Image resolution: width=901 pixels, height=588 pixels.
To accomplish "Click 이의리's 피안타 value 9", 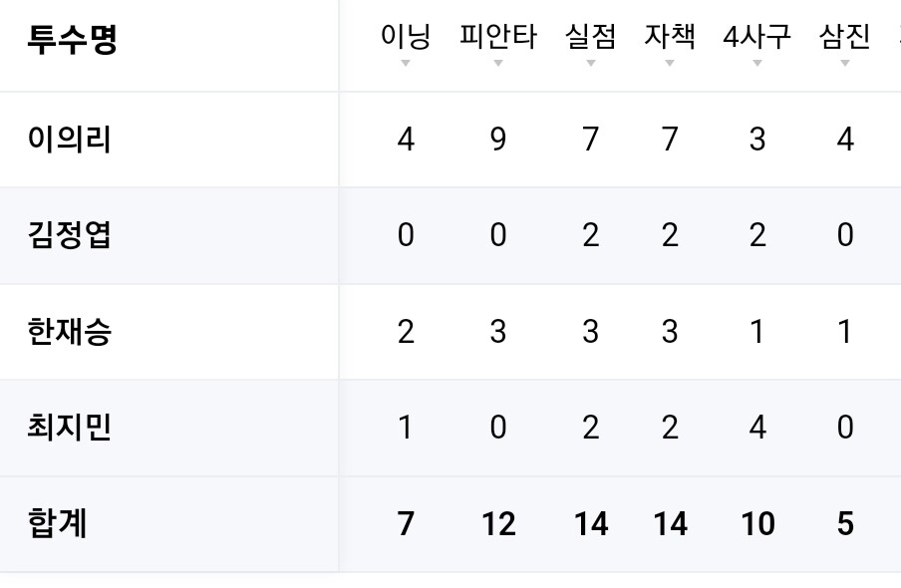I will click(x=498, y=140).
